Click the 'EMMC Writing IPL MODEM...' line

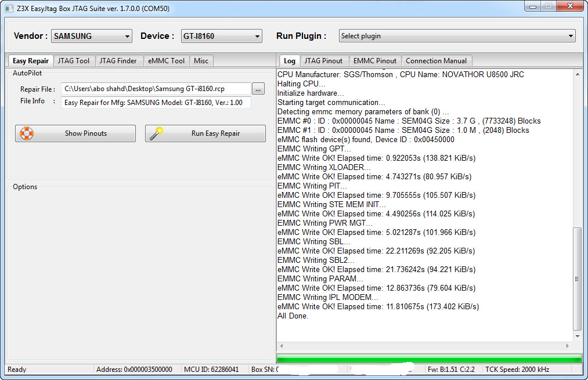[x=328, y=297]
